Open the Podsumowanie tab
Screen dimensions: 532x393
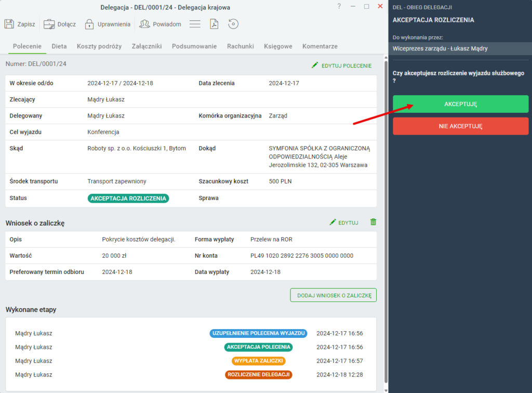[x=194, y=46]
